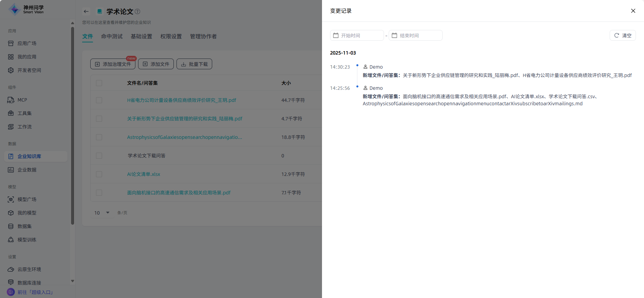
Task: Click the help question mark icon
Action: pyautogui.click(x=137, y=11)
